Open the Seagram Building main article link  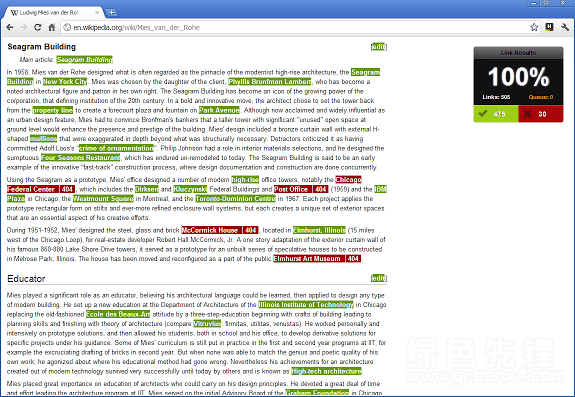pyautogui.click(x=84, y=59)
